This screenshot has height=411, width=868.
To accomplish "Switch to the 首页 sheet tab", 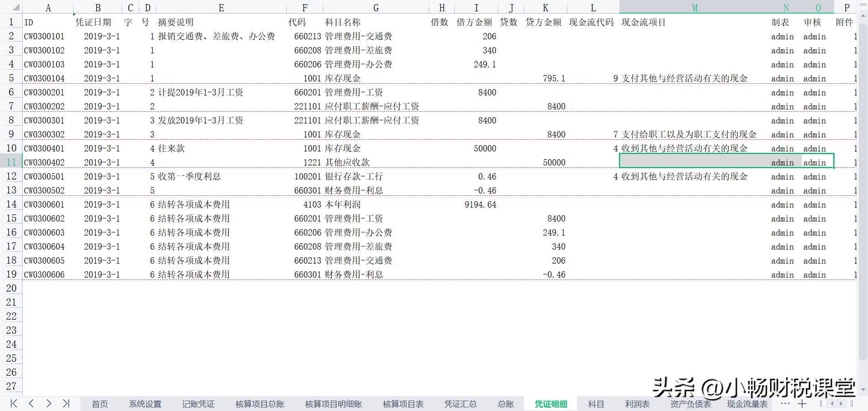I will click(x=100, y=404).
